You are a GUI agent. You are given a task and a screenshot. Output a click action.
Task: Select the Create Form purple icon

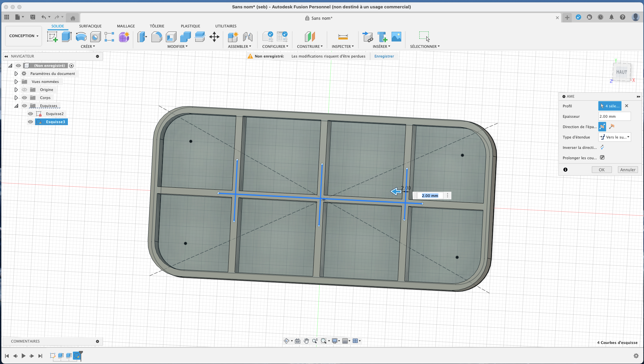pyautogui.click(x=124, y=36)
